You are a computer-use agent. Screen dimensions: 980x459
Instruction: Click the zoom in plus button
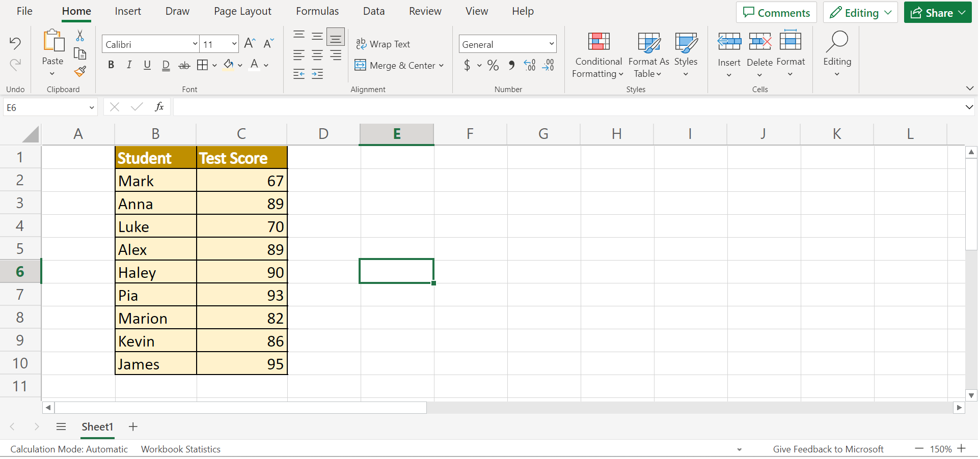[x=961, y=448]
